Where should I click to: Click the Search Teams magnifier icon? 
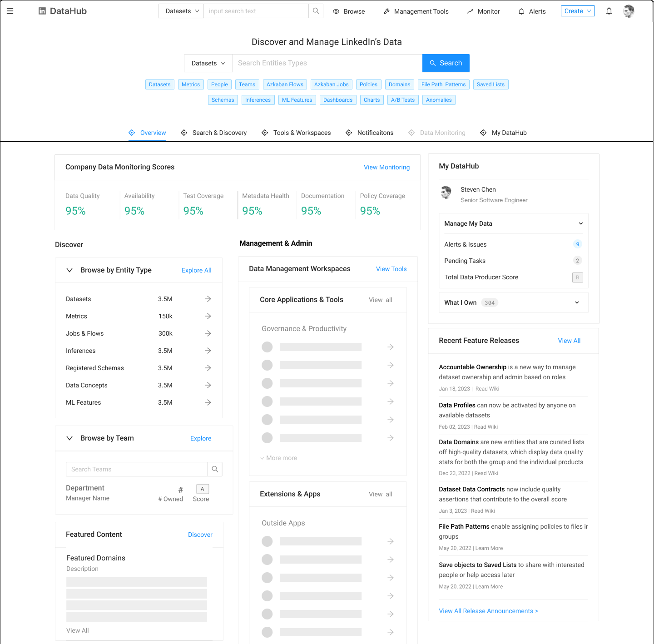(x=215, y=469)
